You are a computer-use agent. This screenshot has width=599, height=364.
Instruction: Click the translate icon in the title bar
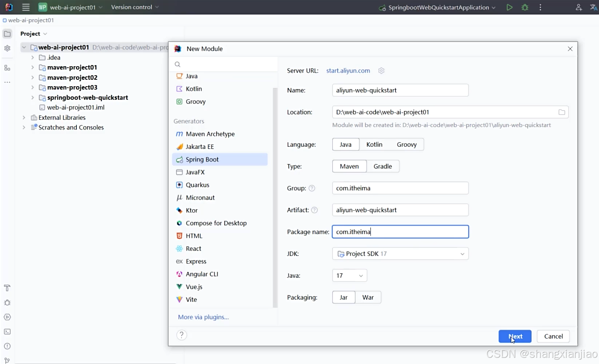click(x=594, y=7)
